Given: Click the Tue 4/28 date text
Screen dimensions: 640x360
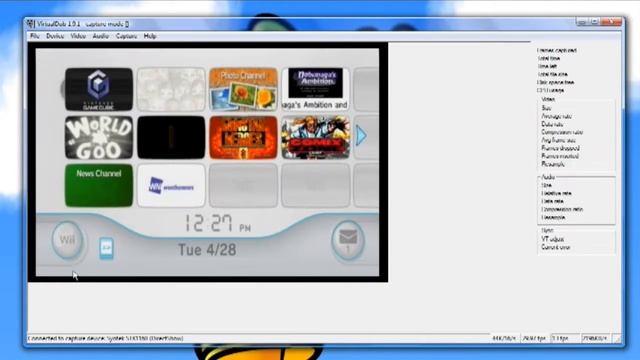Looking at the screenshot, I should coord(207,250).
